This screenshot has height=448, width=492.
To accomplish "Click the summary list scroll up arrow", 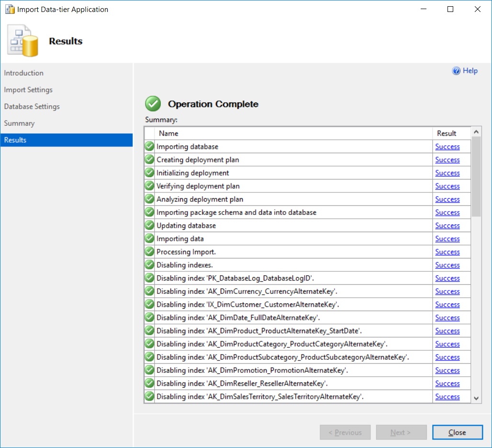I will coord(476,132).
